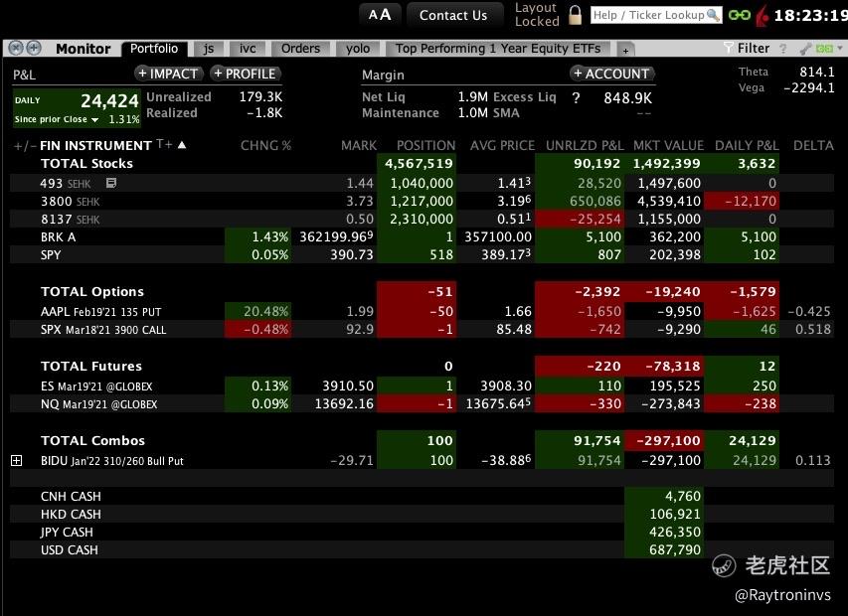848x616 pixels.
Task: Click the TOTAL Stocks row
Action: 422,163
